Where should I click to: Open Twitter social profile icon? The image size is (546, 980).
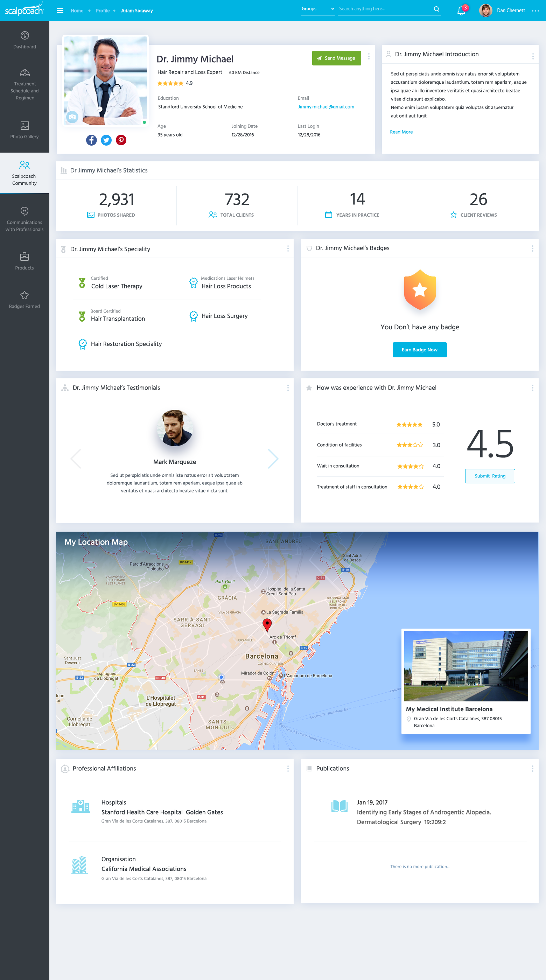click(106, 140)
